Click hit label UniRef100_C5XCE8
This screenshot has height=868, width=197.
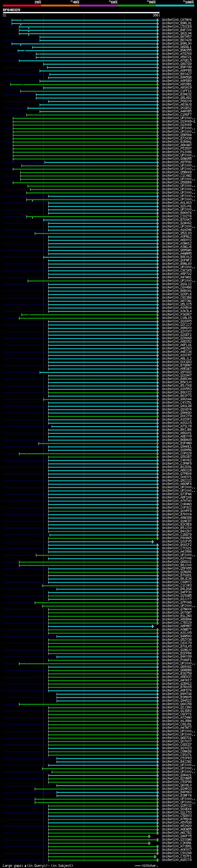(177, 26)
